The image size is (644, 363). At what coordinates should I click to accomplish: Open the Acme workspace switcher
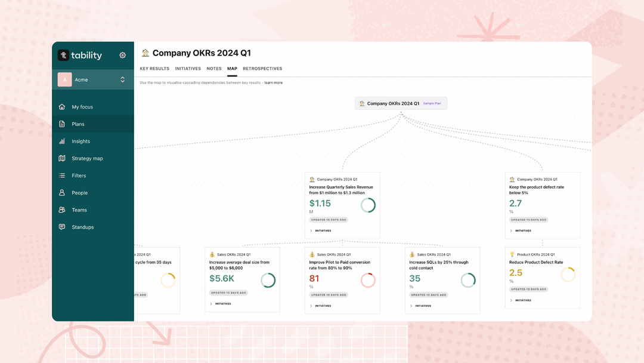(93, 79)
